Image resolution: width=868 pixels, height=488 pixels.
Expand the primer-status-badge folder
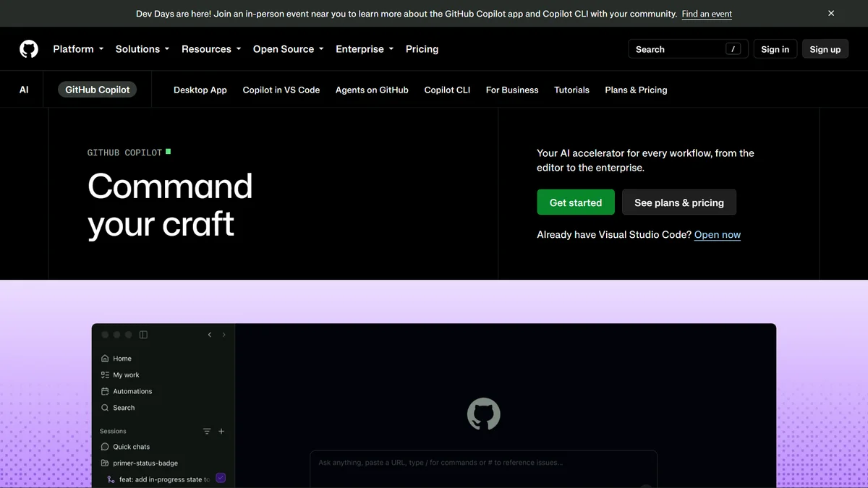(x=140, y=463)
